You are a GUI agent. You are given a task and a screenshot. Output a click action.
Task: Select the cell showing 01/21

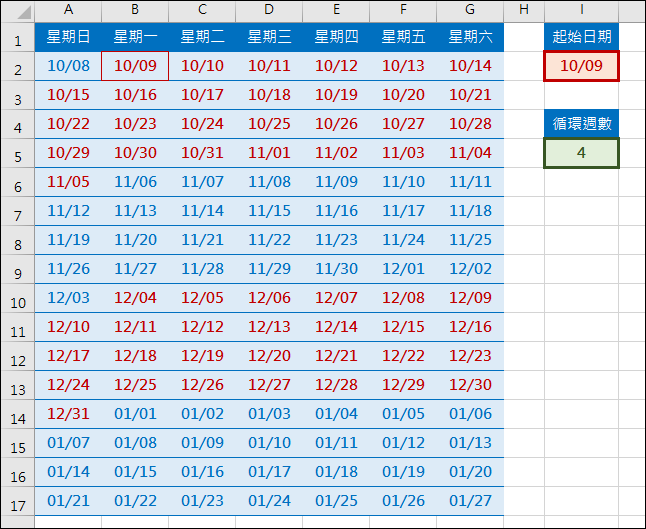pos(68,501)
